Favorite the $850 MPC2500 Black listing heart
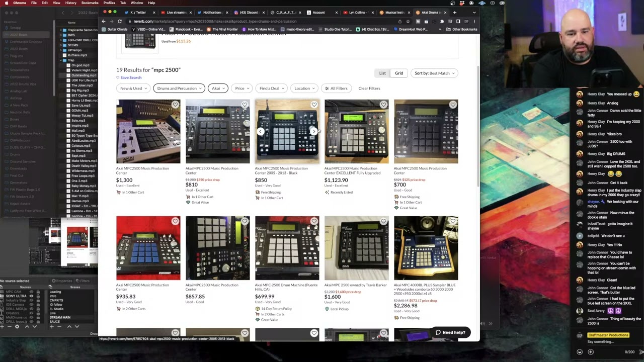Screen dimensions: 644x362 pyautogui.click(x=314, y=105)
